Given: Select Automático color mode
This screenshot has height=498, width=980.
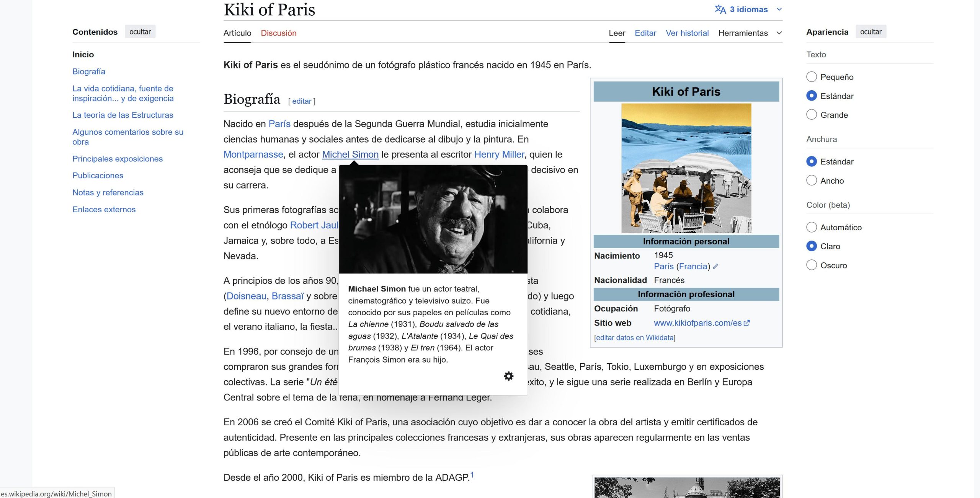Looking at the screenshot, I should (812, 227).
